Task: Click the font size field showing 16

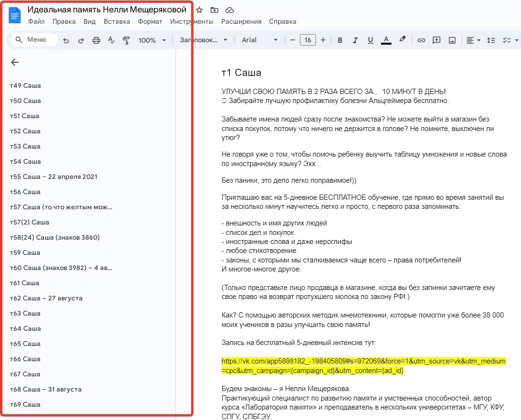Action: pos(307,40)
